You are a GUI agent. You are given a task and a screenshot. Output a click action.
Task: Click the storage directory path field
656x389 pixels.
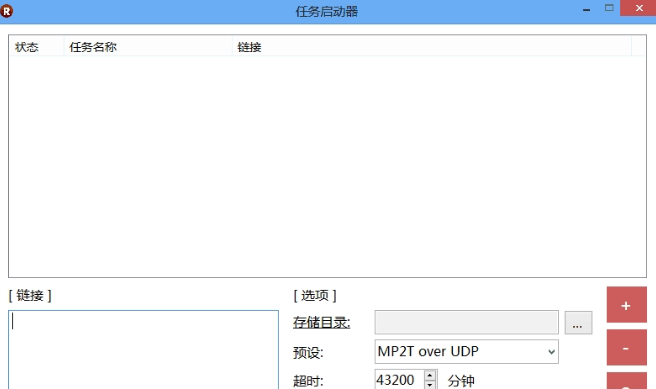(x=466, y=322)
